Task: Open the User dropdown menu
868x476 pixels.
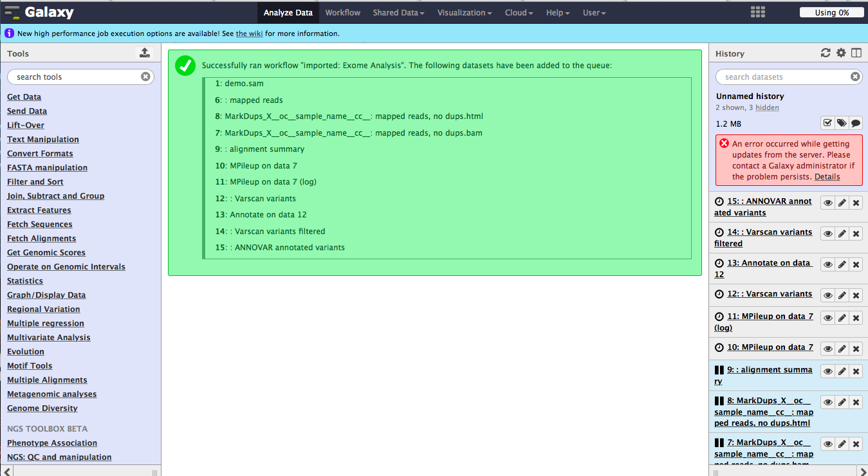Action: (594, 12)
